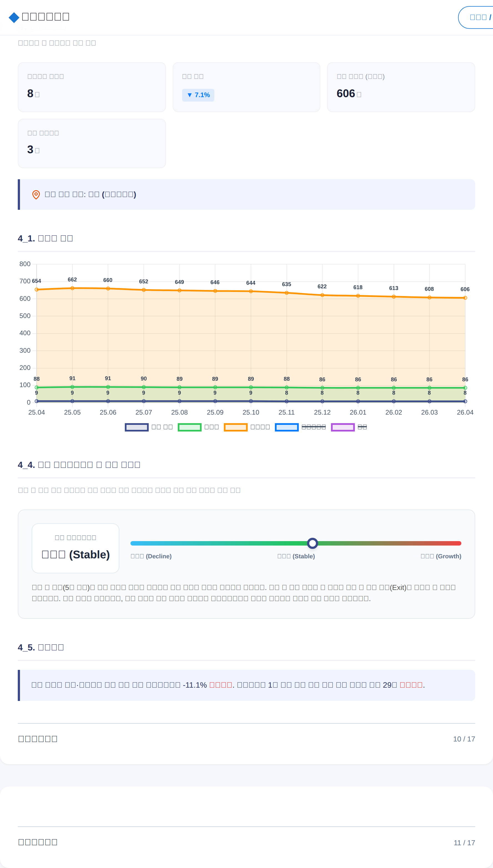Click the (Decline) label under the slider
The image size is (493, 868).
[151, 556]
